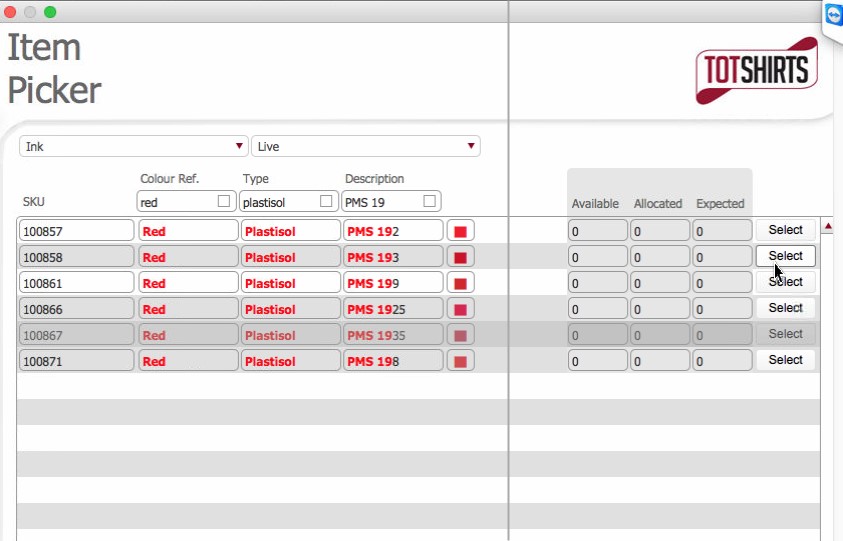843x541 pixels.
Task: Click the scroll up arrow in list
Action: (828, 228)
